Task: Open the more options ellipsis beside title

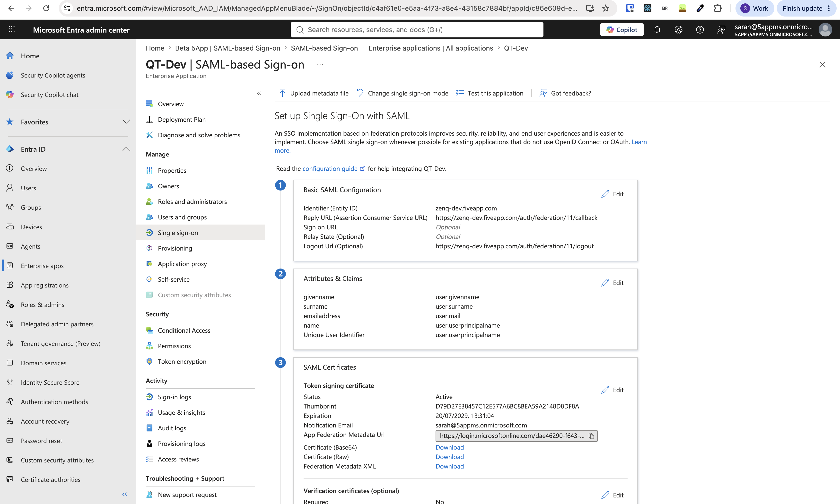Action: [320, 65]
